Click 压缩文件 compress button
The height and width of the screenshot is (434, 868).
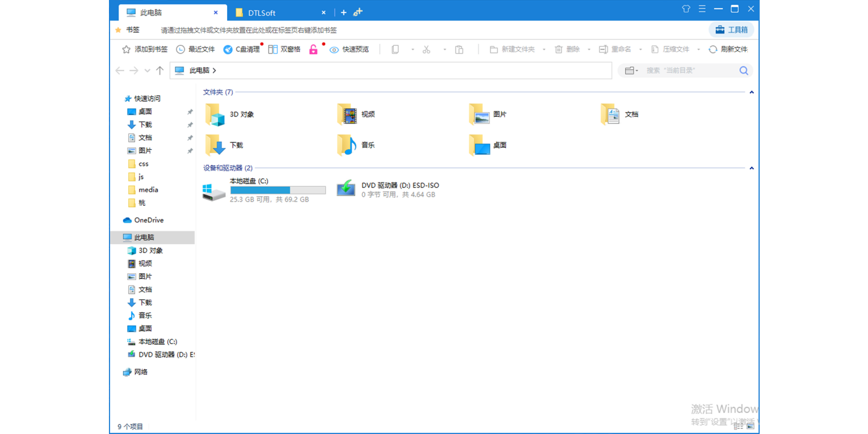click(x=670, y=49)
